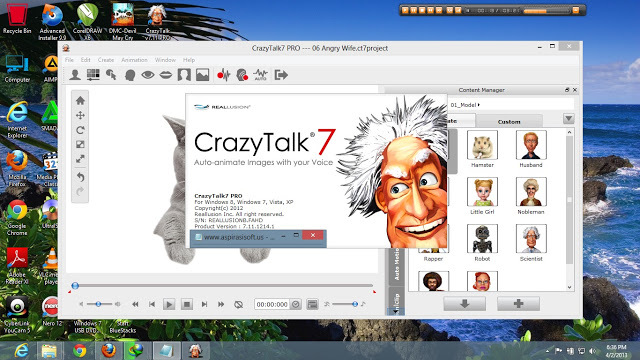
Task: Click the timeline playhead slider
Action: click(x=75, y=286)
